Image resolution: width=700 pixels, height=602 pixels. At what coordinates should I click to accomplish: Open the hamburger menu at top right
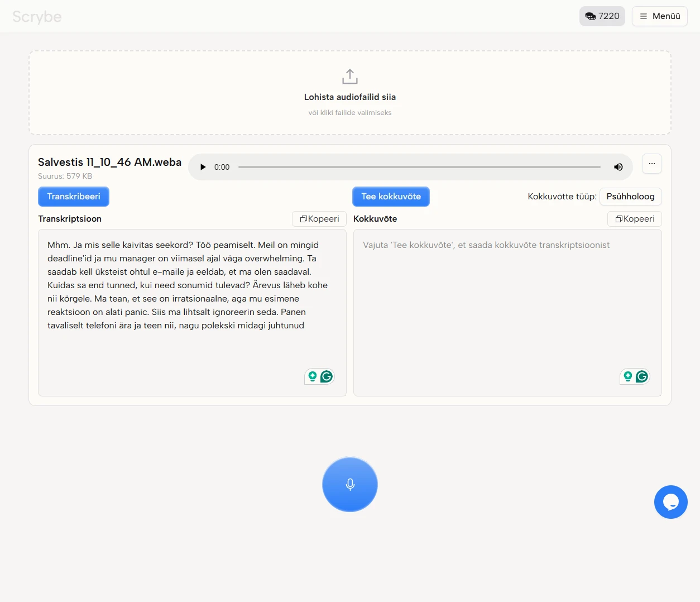(x=659, y=16)
